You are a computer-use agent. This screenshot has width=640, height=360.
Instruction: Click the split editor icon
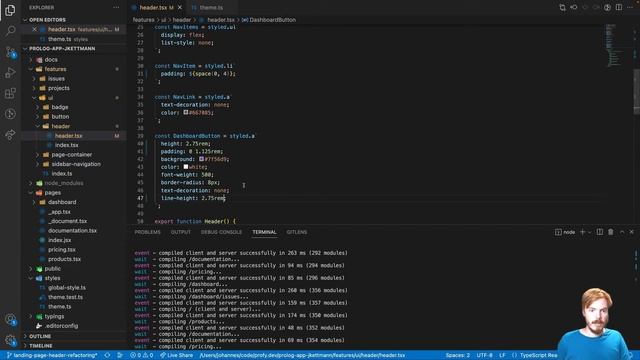(x=619, y=7)
